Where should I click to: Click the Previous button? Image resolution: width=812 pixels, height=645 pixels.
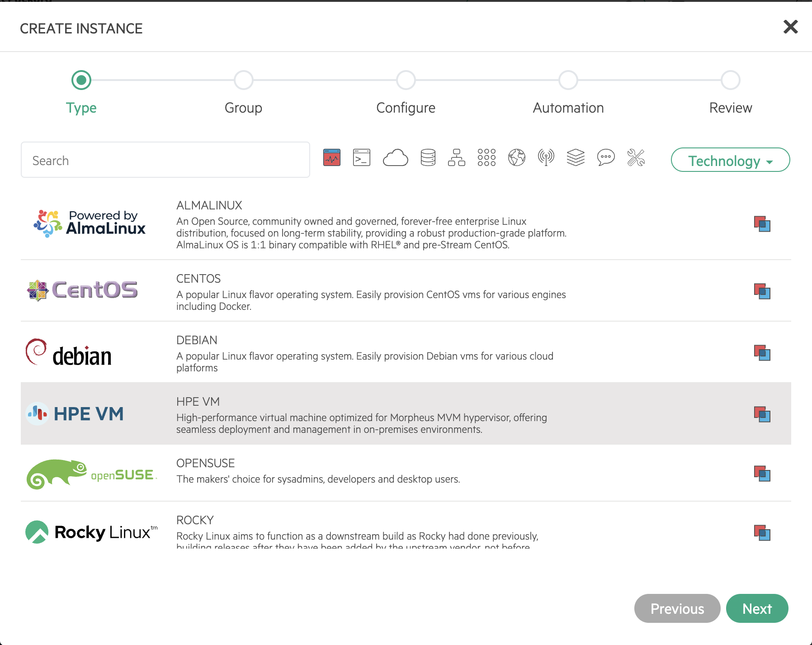coord(677,608)
